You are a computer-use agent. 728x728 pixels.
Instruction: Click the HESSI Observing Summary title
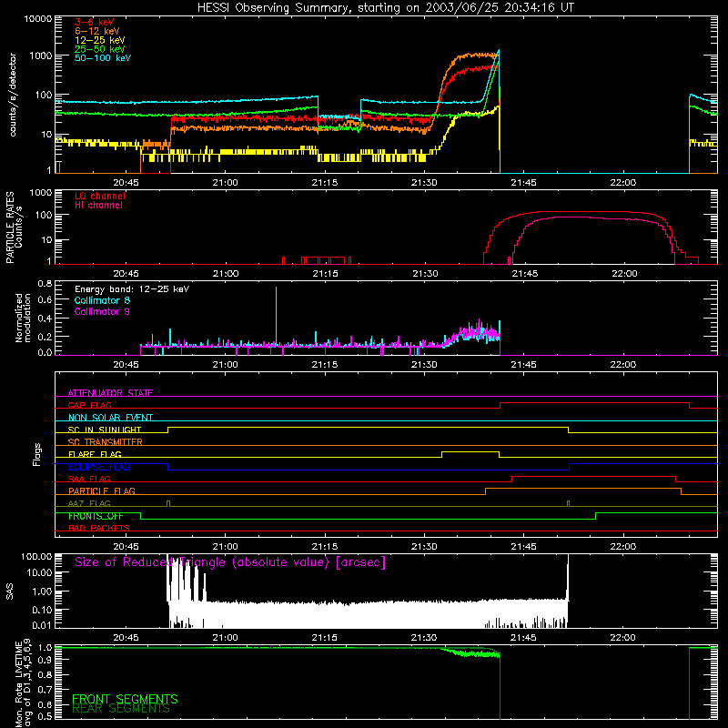[385, 7]
